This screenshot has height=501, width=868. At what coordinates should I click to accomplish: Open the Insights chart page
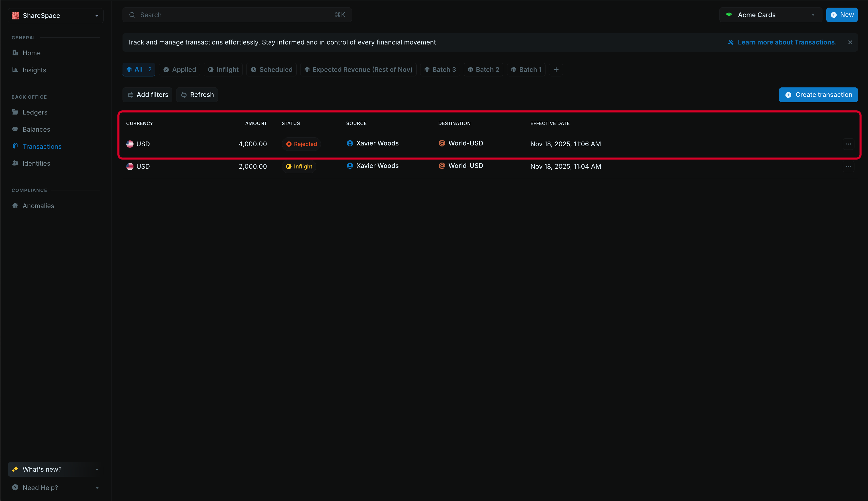(x=34, y=70)
